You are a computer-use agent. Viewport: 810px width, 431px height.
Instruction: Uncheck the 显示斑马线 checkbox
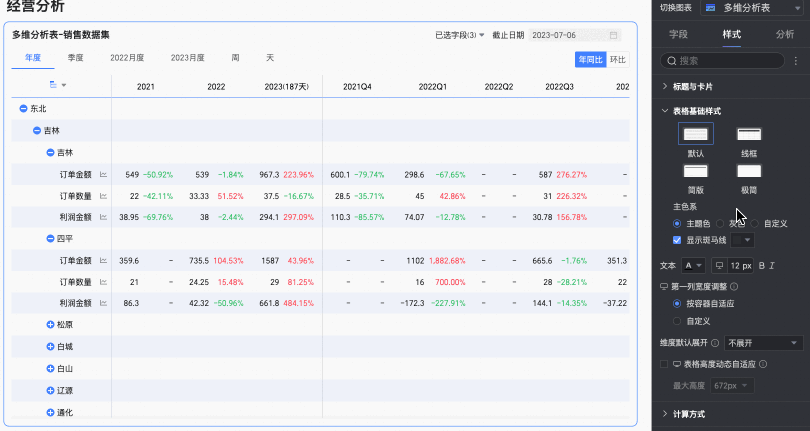(x=677, y=240)
